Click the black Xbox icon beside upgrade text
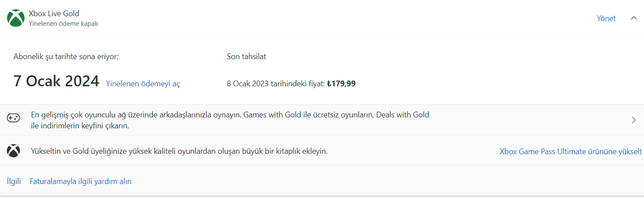 pyautogui.click(x=13, y=151)
